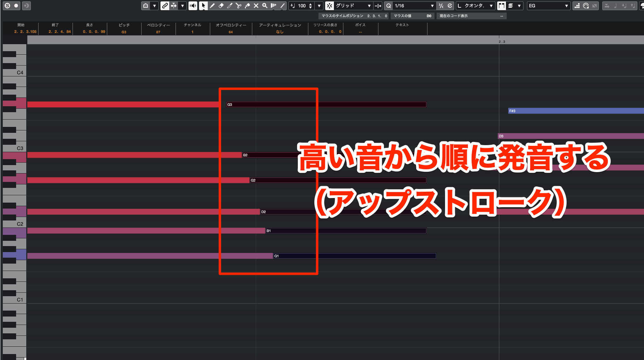Toggle Acoustic Feedback speaker button
The image size is (644, 360).
(x=193, y=6)
